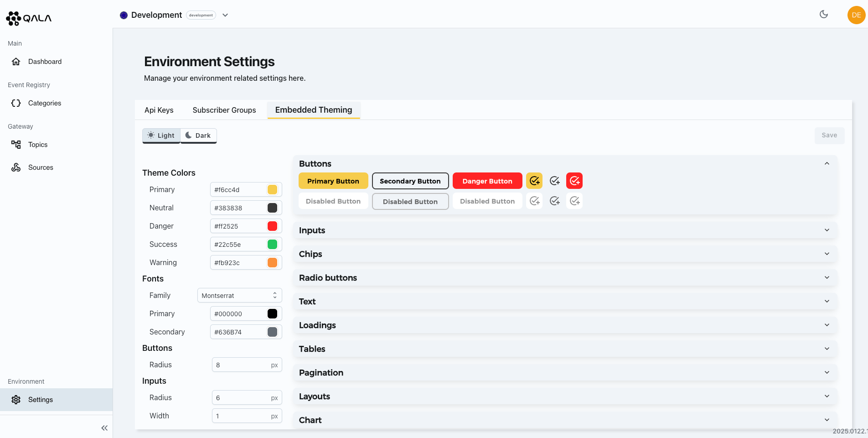Switch theme preview to Light
The width and height of the screenshot is (868, 438).
161,136
